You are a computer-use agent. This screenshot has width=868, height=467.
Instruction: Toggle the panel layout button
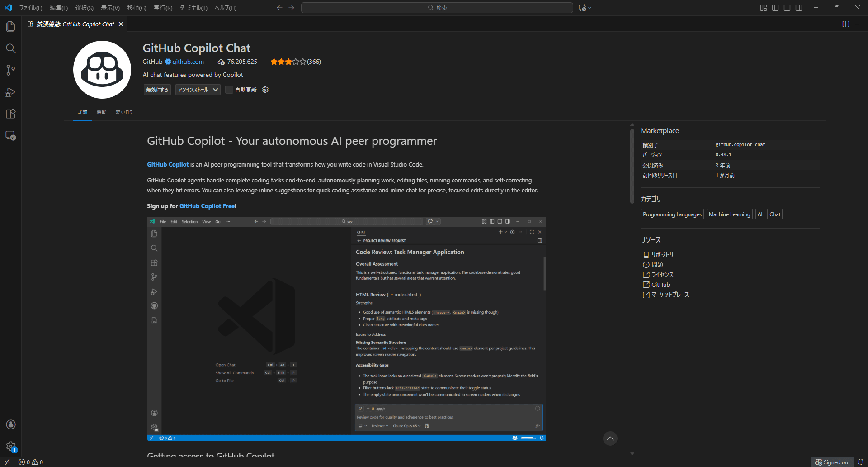pos(787,8)
